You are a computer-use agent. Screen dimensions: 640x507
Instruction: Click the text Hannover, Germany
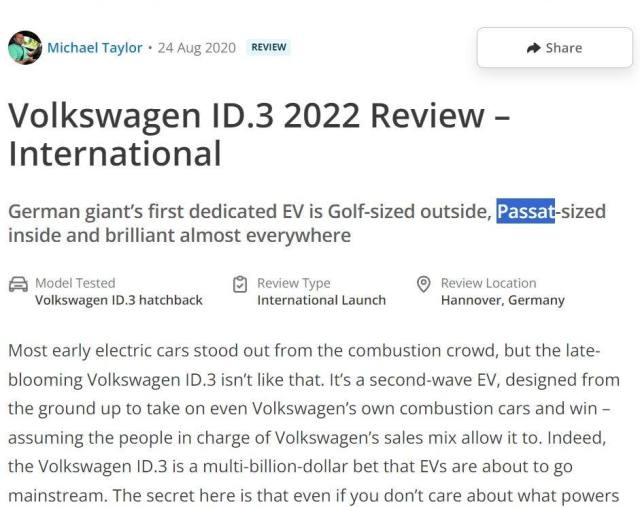click(502, 300)
